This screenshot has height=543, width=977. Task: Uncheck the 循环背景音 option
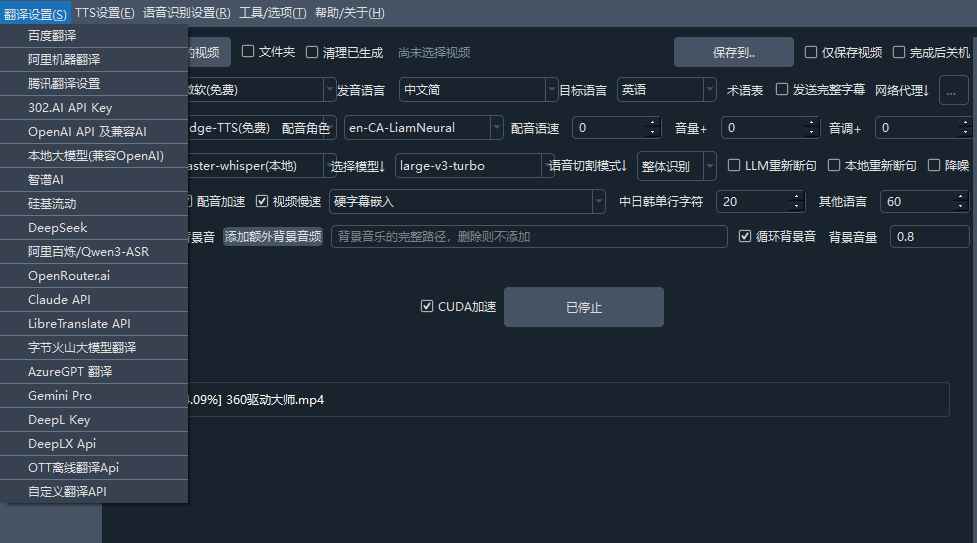745,237
